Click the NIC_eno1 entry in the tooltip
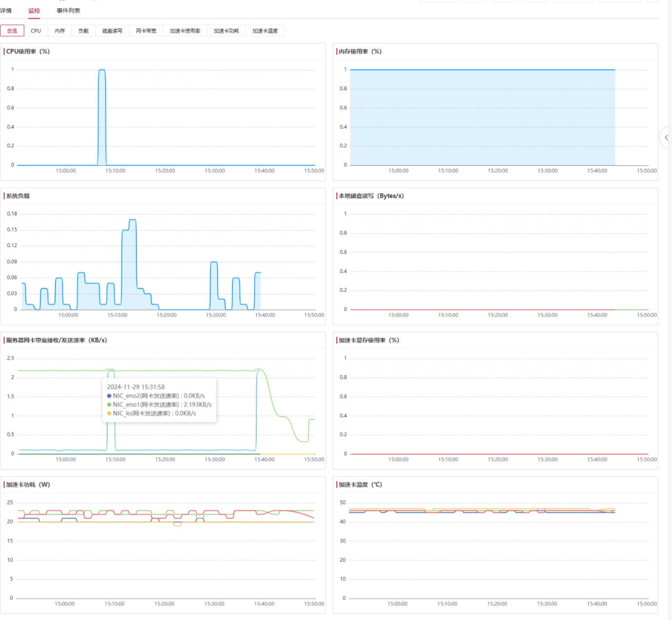 point(162,404)
